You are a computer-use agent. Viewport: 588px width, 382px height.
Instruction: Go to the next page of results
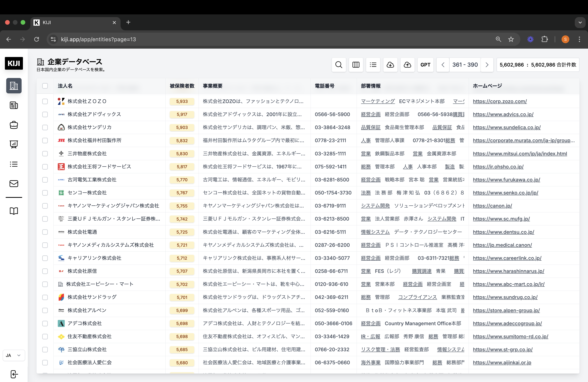[487, 65]
